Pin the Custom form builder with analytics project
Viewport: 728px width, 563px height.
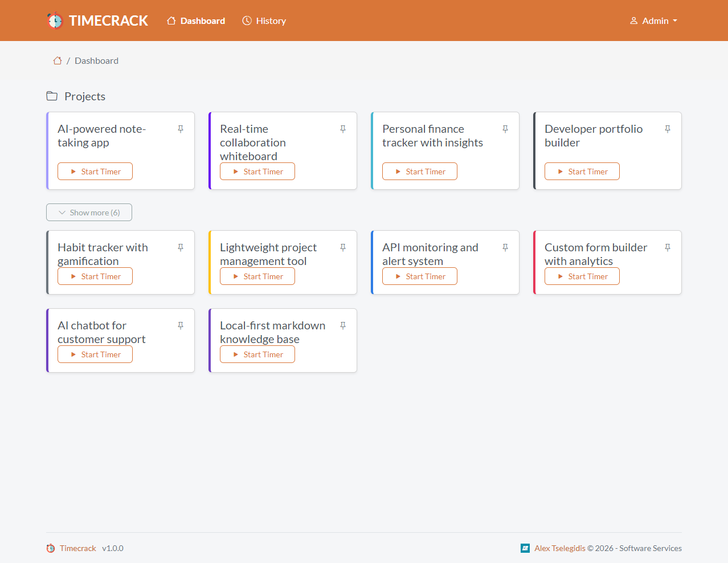668,247
